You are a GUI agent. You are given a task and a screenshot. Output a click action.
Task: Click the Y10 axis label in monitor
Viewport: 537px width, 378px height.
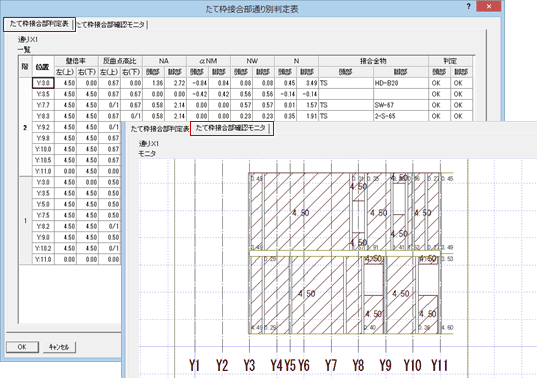412,365
